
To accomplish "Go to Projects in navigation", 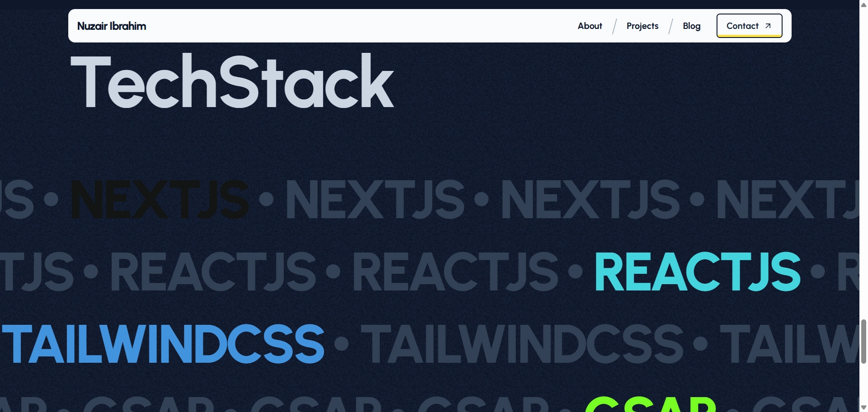I will click(x=642, y=26).
